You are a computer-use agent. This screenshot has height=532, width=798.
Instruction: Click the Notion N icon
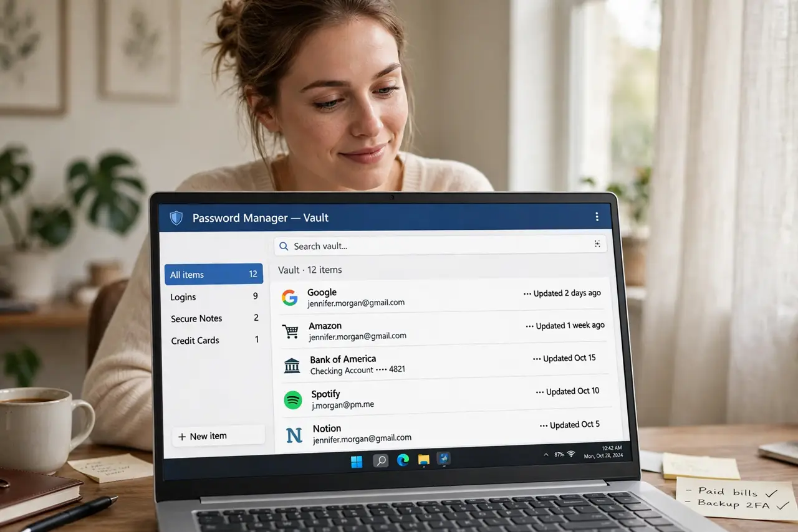[294, 434]
